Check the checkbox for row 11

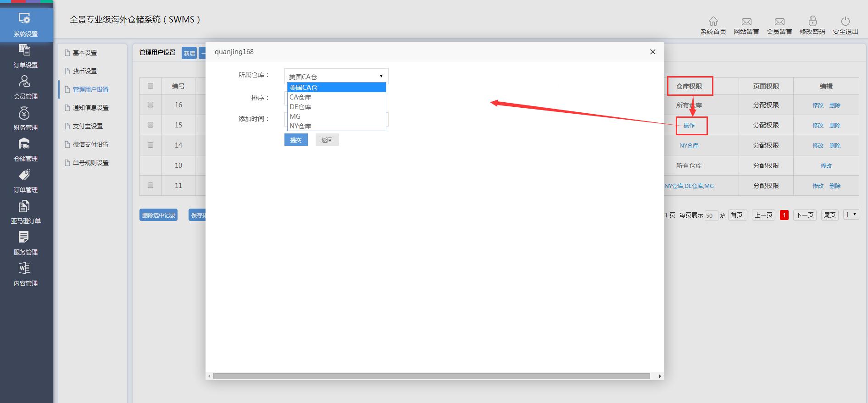pos(150,185)
